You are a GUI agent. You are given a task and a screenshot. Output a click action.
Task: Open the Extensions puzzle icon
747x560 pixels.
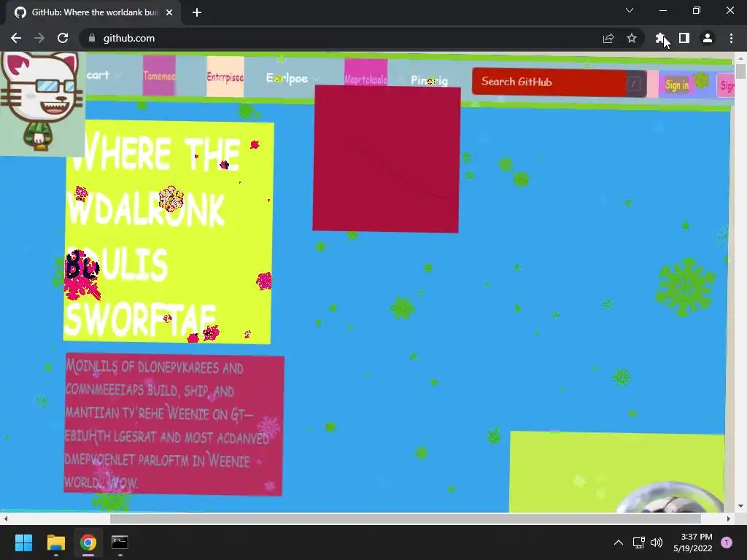coord(660,38)
